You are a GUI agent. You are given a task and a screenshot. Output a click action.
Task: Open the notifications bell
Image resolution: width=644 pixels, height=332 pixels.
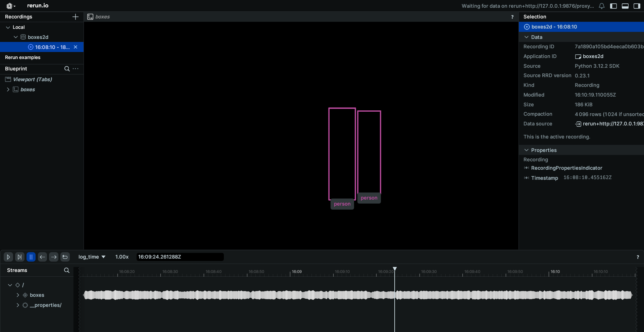602,6
